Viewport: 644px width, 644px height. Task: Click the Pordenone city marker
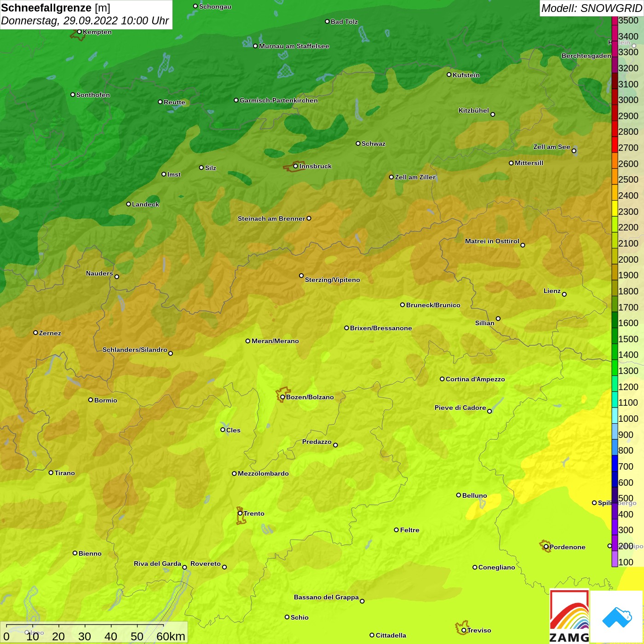click(x=546, y=547)
